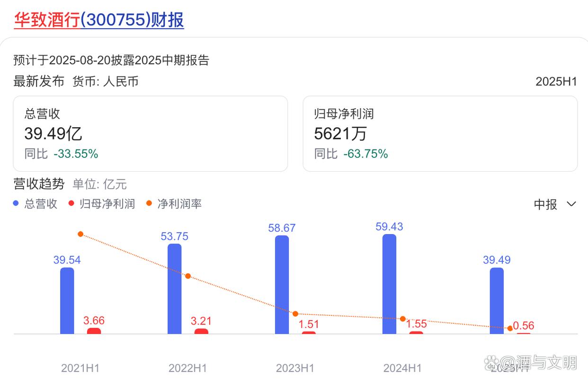Click the 2024H1 blue revenue bar

tap(390, 284)
